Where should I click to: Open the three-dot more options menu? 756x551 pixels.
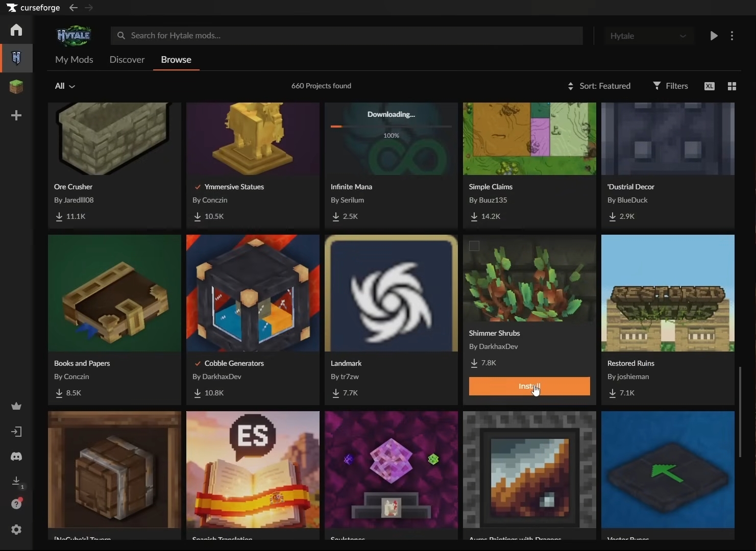[x=732, y=36]
